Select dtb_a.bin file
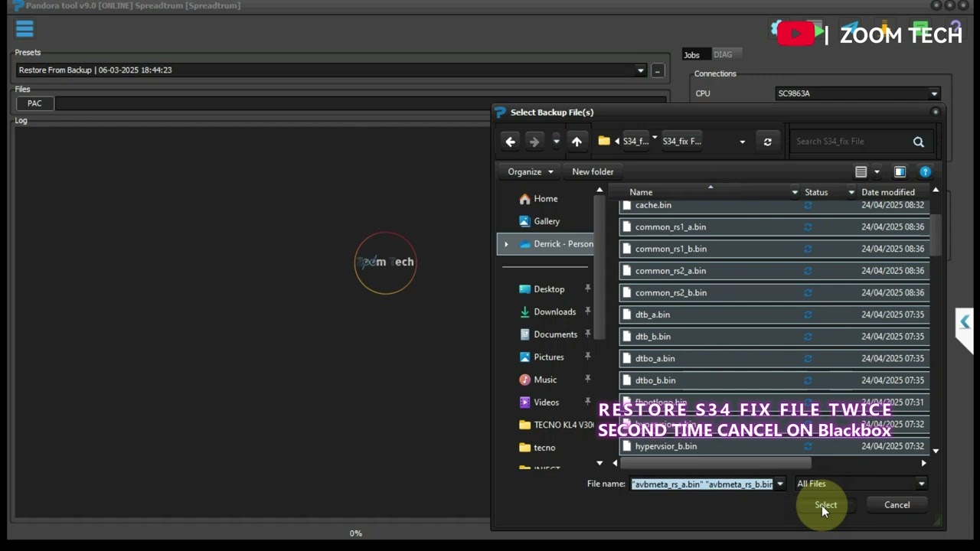Screen dimensions: 980x551 pyautogui.click(x=774, y=315)
